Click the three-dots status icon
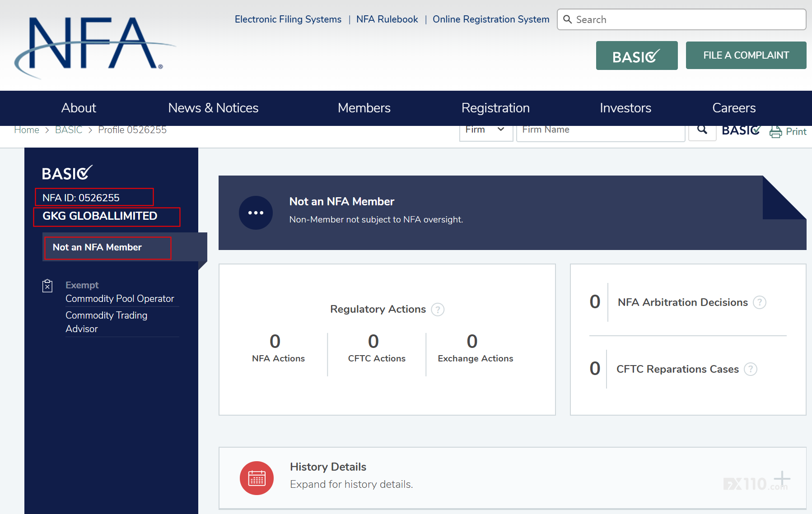 pos(256,213)
